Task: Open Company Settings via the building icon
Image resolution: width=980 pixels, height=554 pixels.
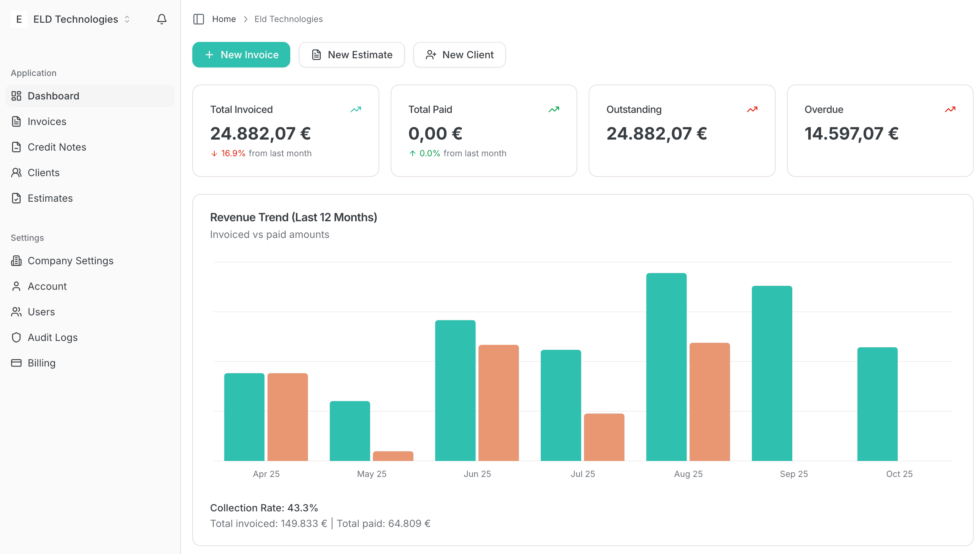Action: coord(16,261)
